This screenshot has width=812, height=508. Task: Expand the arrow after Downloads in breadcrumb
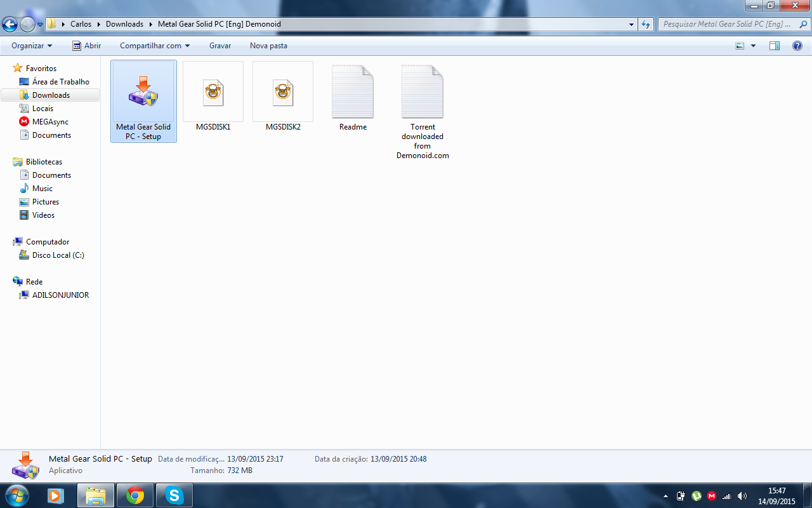click(150, 24)
